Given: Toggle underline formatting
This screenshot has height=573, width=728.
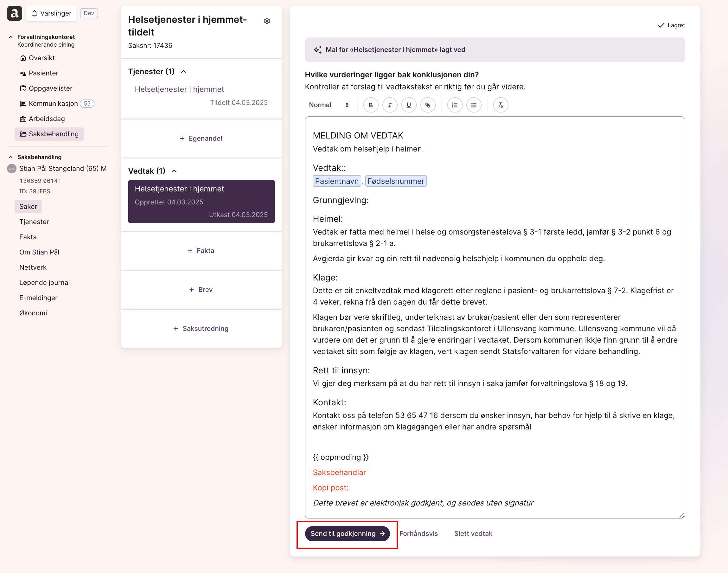Looking at the screenshot, I should click(x=409, y=105).
